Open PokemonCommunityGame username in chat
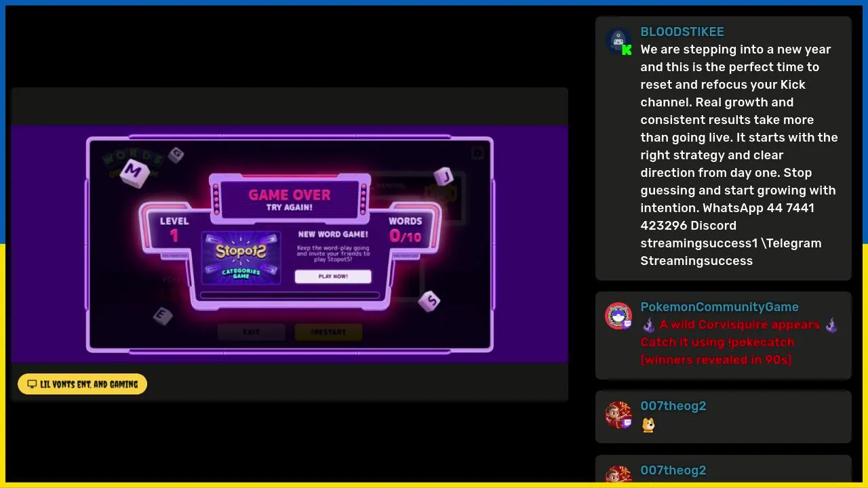Viewport: 868px width, 488px height. click(719, 307)
